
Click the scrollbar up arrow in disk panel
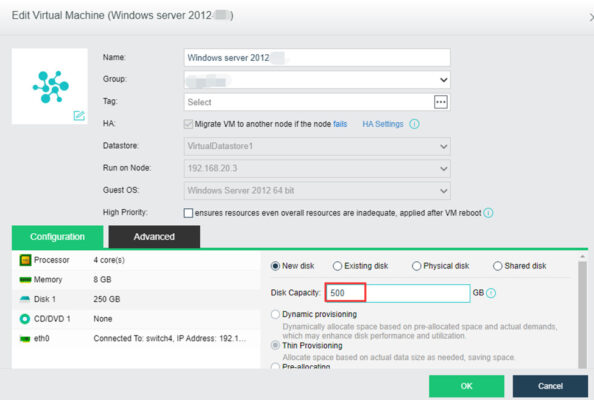coord(583,257)
